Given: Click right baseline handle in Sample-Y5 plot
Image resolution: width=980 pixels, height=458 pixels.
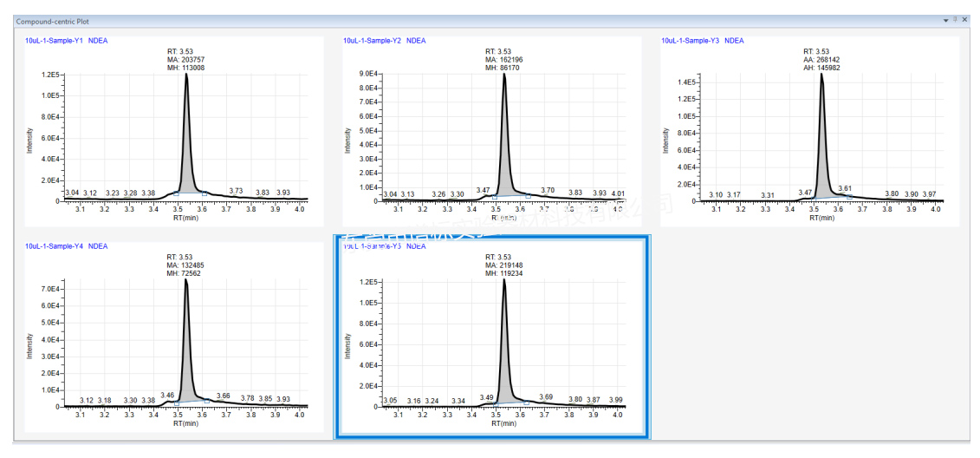Looking at the screenshot, I should (x=528, y=402).
